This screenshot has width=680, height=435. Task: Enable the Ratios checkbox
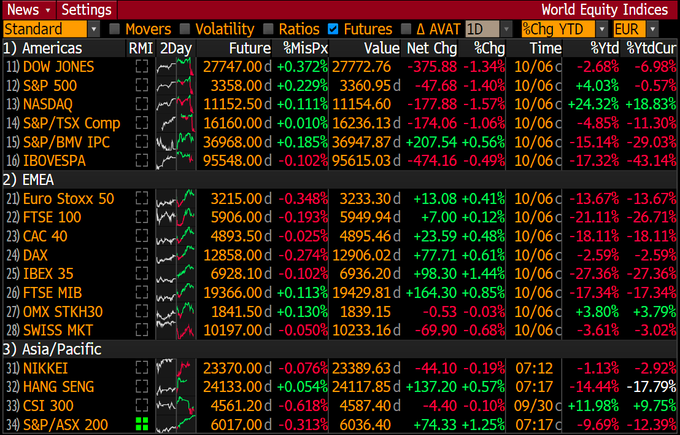click(x=268, y=29)
